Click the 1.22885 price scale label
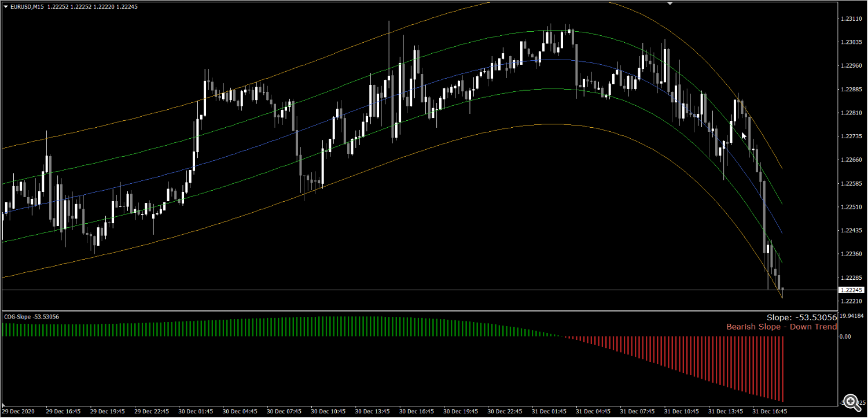Screen dimensions: 868x418 tap(850, 90)
